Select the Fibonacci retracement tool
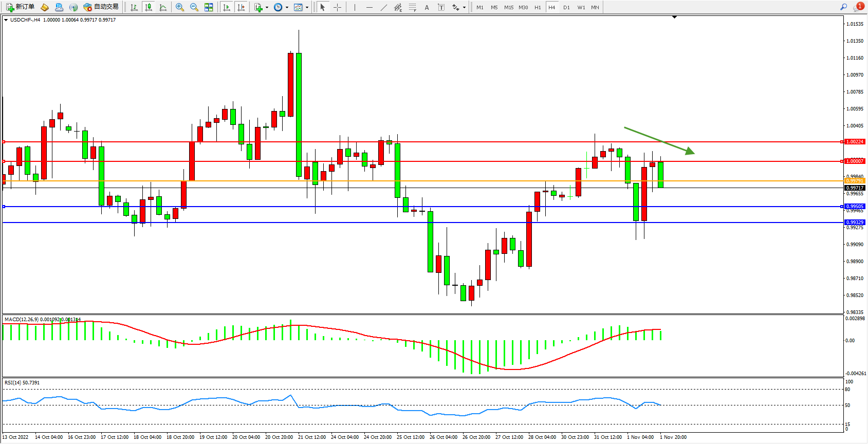Image resolution: width=868 pixels, height=444 pixels. 412,7
